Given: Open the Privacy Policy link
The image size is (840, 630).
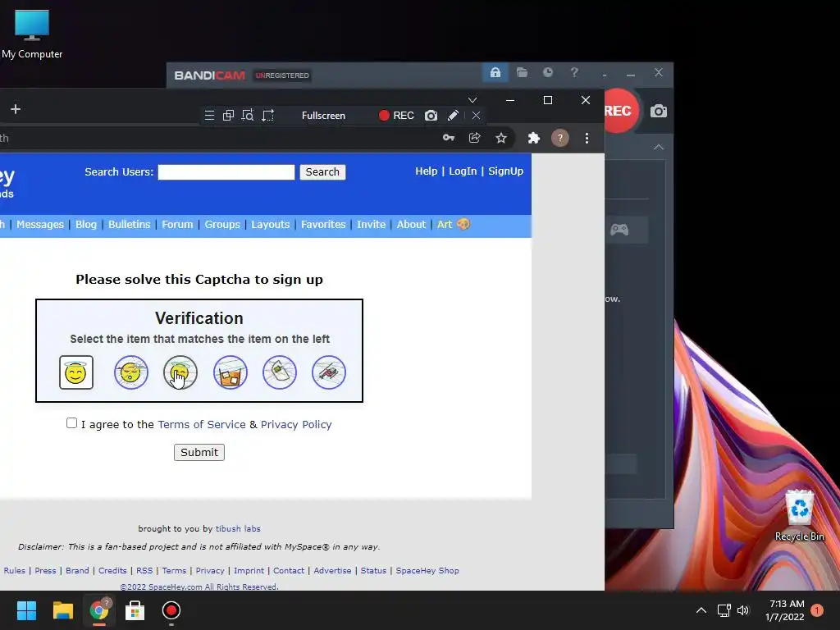Looking at the screenshot, I should (x=296, y=424).
